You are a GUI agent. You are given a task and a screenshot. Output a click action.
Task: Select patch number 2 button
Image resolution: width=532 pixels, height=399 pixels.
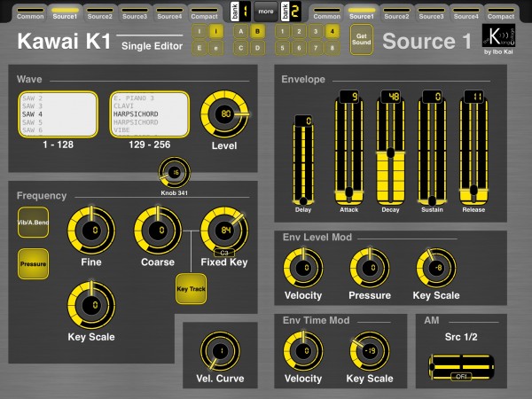[x=299, y=32]
